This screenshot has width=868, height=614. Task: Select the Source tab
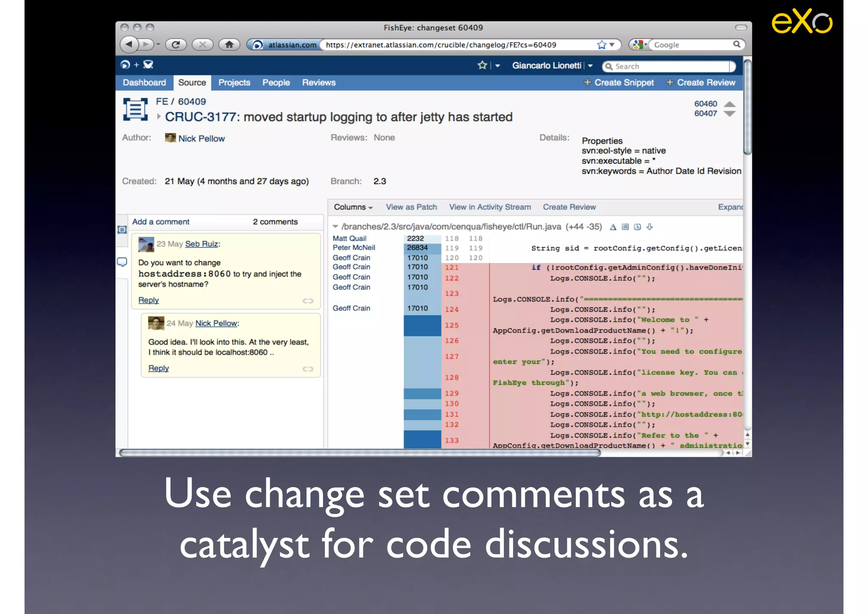(192, 83)
